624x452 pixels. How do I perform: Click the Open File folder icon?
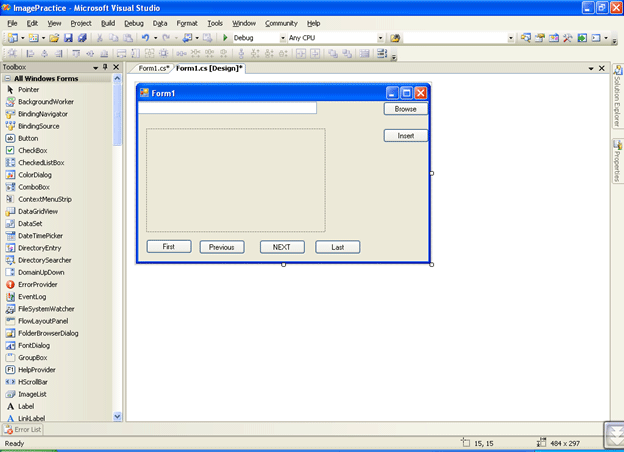pos(54,38)
